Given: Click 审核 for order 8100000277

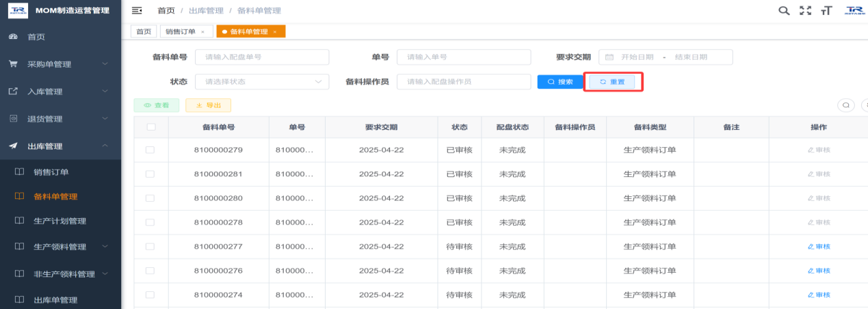Looking at the screenshot, I should tap(819, 247).
